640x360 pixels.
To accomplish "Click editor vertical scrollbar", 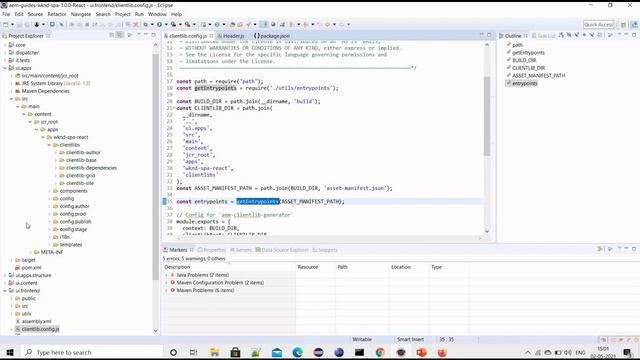I will tap(487, 116).
